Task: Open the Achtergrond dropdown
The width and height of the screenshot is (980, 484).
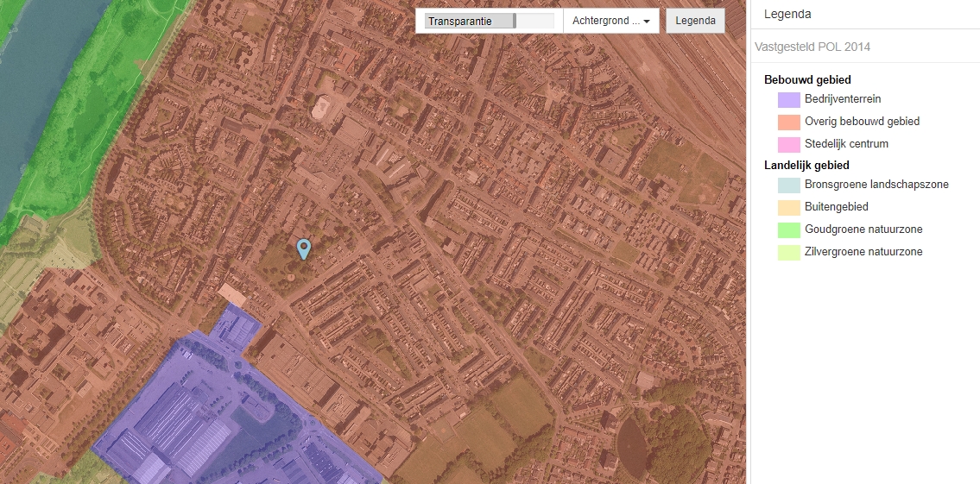Action: [x=611, y=21]
